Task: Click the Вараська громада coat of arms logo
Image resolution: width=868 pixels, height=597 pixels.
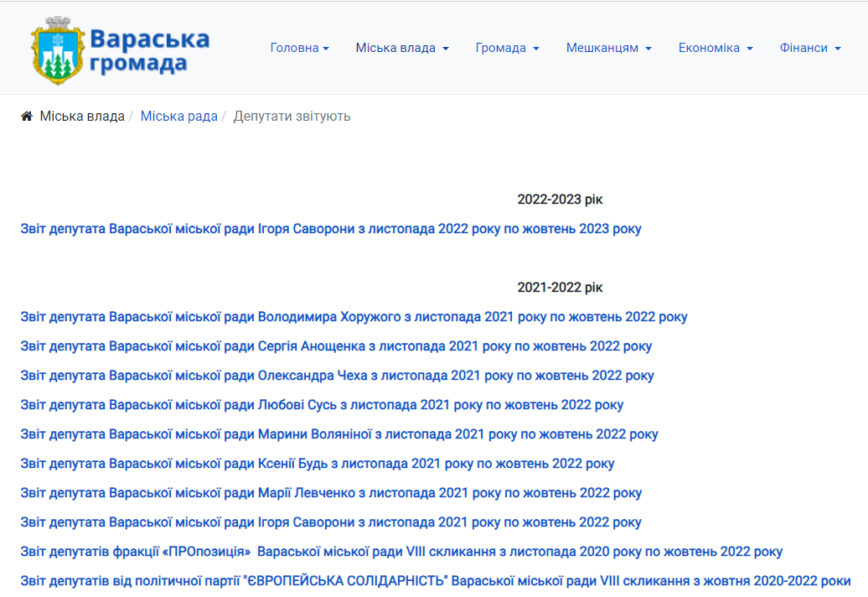Action: 58,50
